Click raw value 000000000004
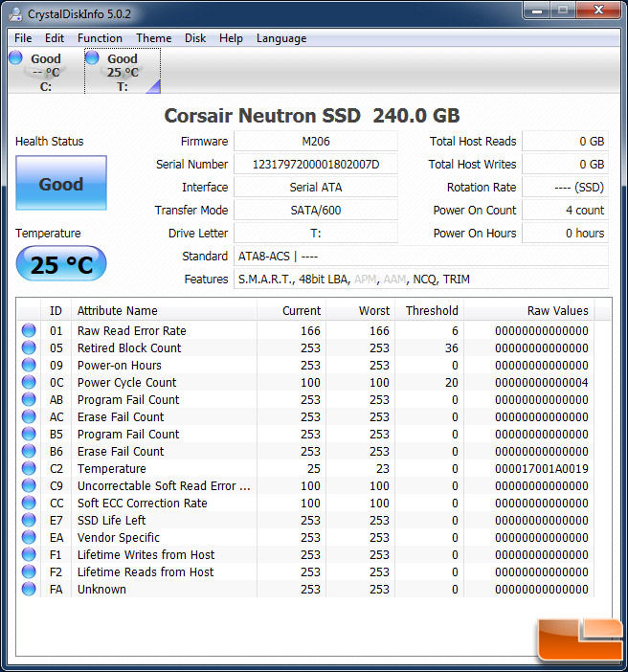 (542, 383)
